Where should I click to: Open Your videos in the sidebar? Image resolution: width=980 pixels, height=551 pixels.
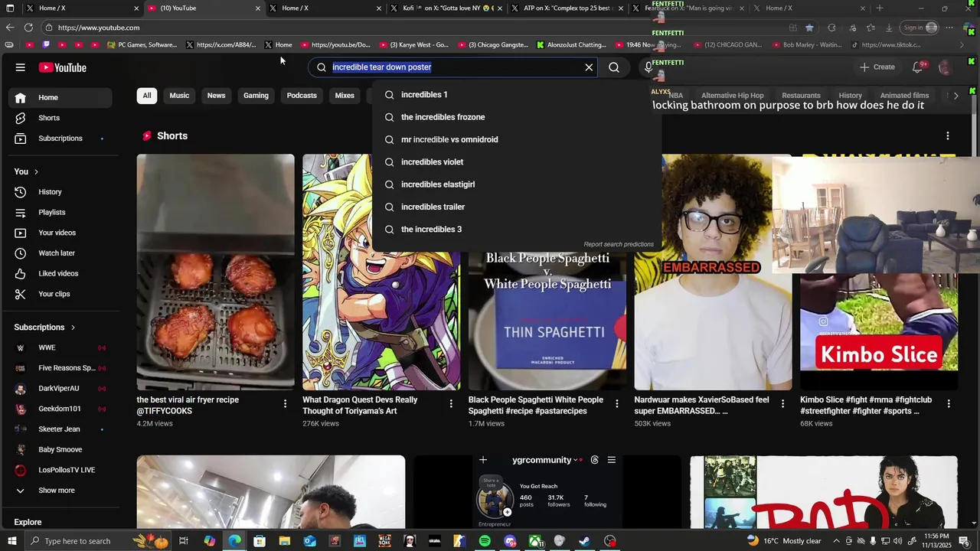59,233
